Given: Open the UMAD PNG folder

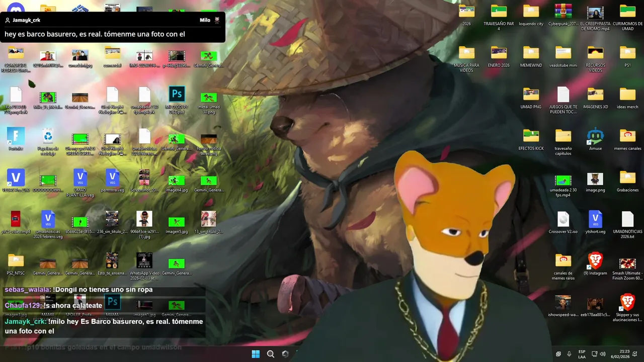Looking at the screenshot, I should (x=531, y=99).
